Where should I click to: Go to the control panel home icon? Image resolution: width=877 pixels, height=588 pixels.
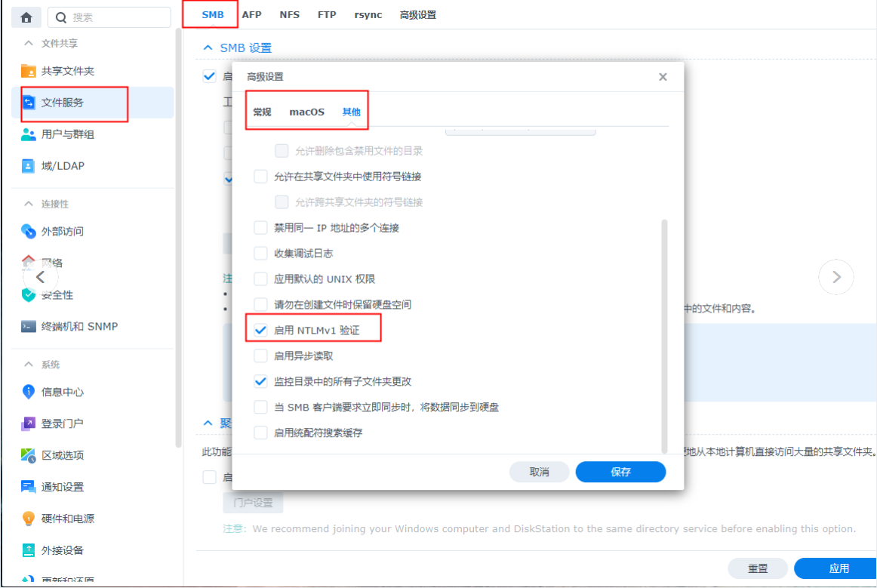tap(26, 17)
